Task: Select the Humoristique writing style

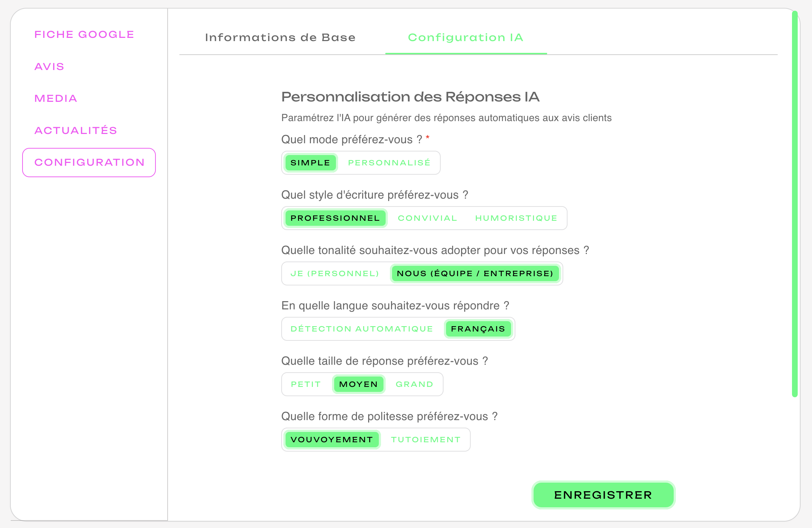Action: pyautogui.click(x=516, y=218)
